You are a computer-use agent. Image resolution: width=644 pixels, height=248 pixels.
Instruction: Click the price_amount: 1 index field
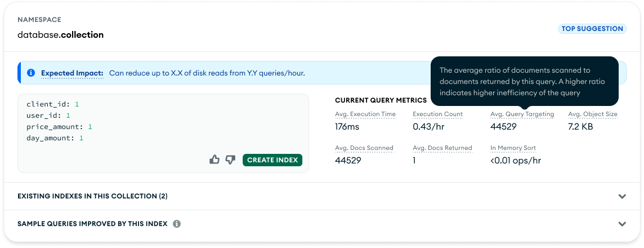pos(59,127)
